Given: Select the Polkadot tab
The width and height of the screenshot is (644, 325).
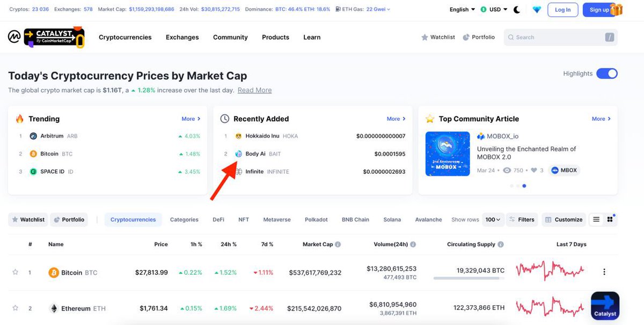Looking at the screenshot, I should (316, 219).
